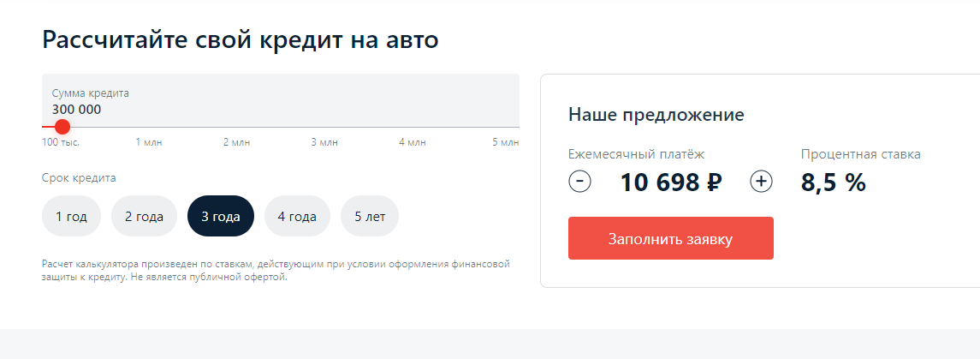980x359 pixels.
Task: Pick the 4 года loan term
Action: coord(297,216)
